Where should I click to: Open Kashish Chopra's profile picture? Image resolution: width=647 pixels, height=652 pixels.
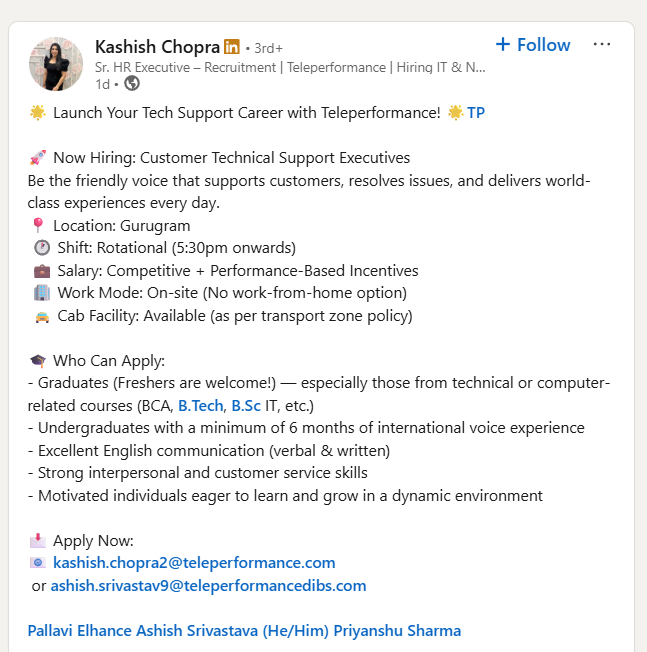point(56,63)
